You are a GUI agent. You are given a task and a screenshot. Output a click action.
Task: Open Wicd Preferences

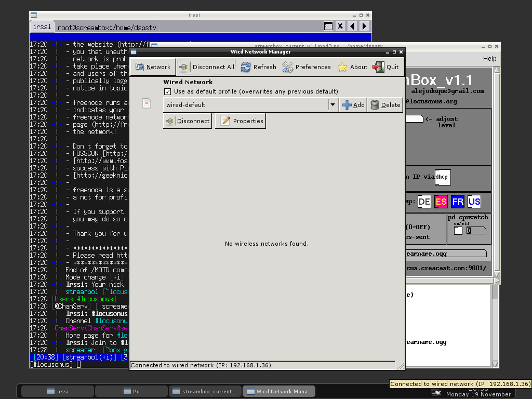307,67
